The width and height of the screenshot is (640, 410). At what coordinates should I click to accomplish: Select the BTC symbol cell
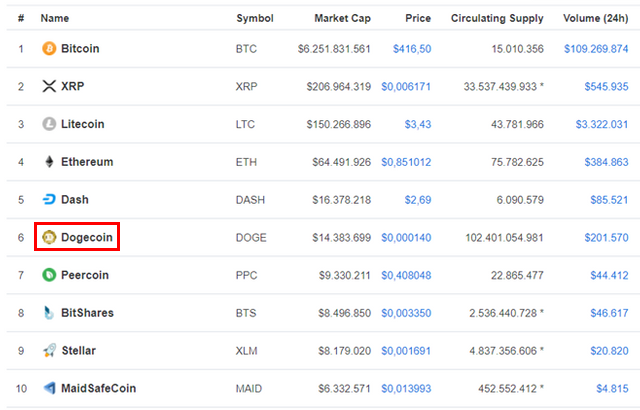point(246,49)
